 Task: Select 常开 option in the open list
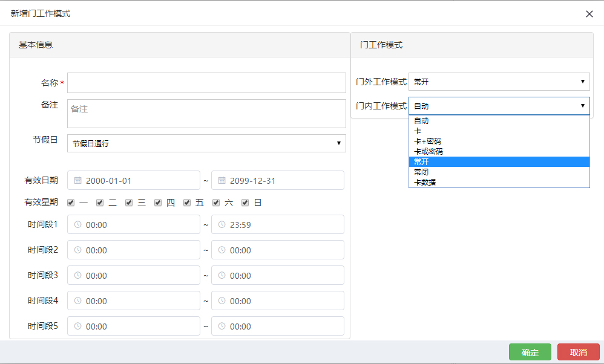(x=499, y=161)
